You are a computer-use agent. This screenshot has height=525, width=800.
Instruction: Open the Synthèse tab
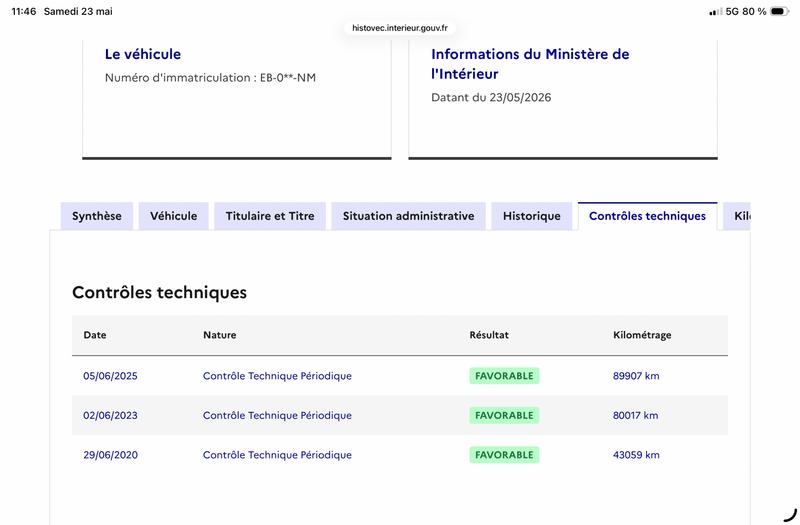pyautogui.click(x=97, y=216)
